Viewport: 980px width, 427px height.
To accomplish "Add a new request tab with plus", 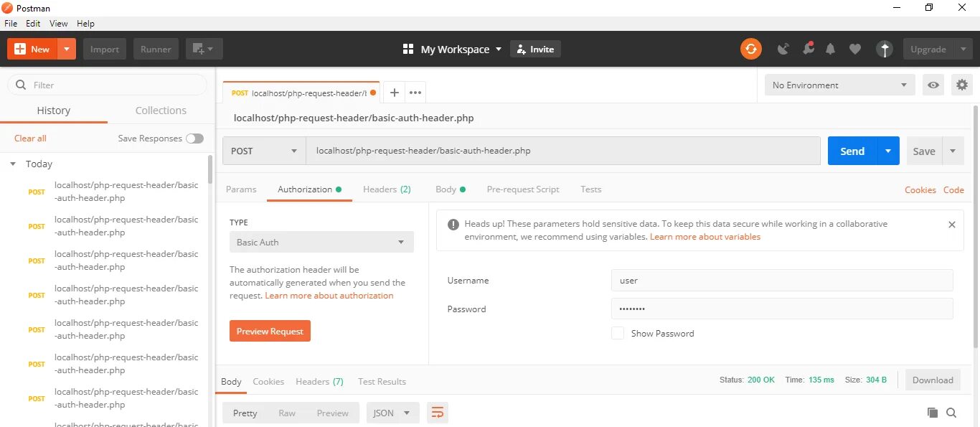I will tap(394, 93).
